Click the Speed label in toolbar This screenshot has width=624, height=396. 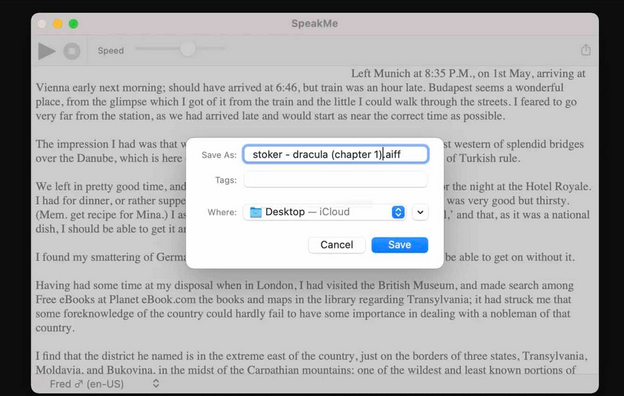point(111,51)
